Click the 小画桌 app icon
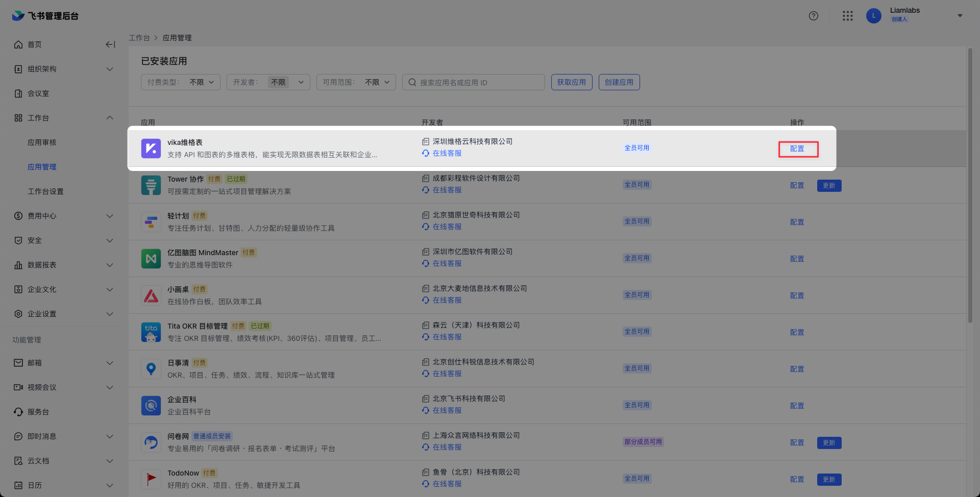Viewport: 980px width, 497px height. click(x=151, y=295)
